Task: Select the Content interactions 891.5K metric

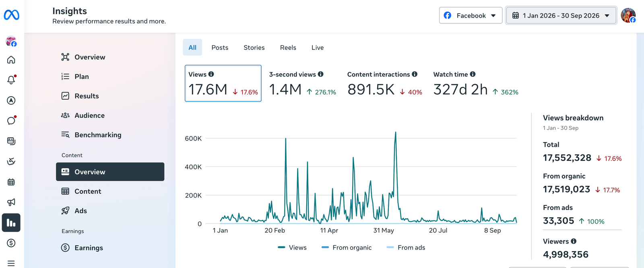Action: click(385, 83)
